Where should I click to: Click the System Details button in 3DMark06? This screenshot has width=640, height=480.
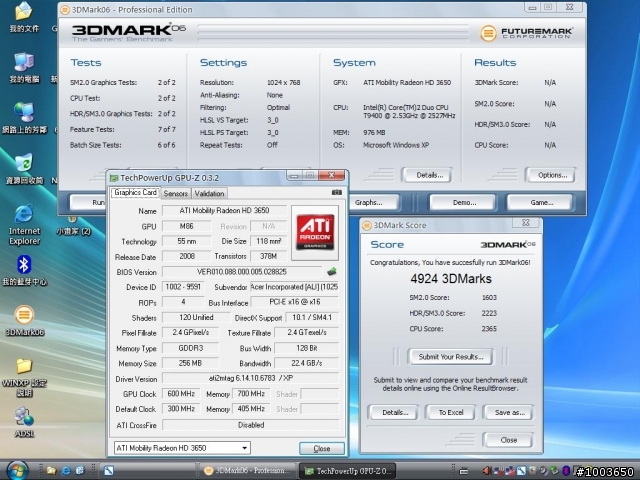tap(429, 175)
